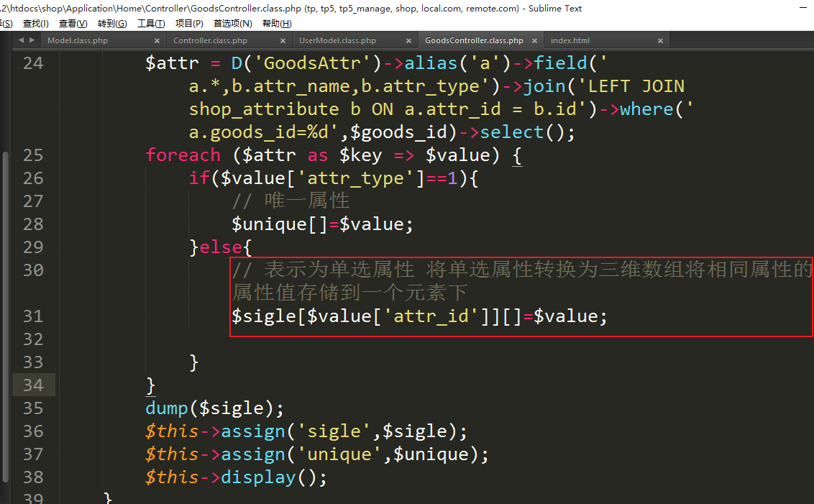Close the Model.class.php tab

click(x=157, y=41)
